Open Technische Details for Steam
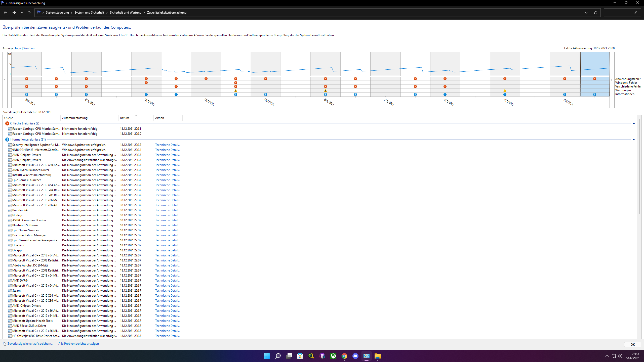 pyautogui.click(x=168, y=291)
